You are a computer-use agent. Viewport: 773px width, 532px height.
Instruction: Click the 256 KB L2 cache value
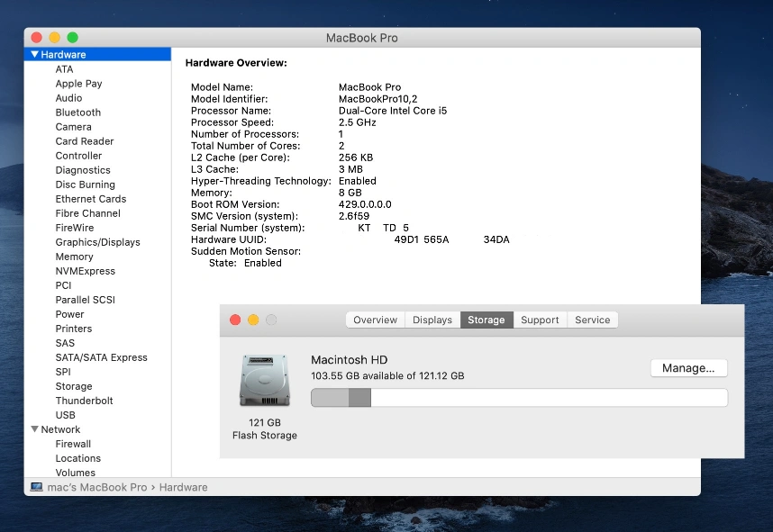coord(356,158)
